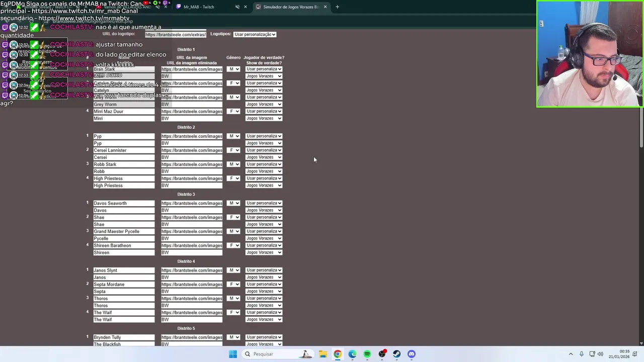Screen dimensions: 644x362
Task: Show hidden system tray icons
Action: (571, 354)
